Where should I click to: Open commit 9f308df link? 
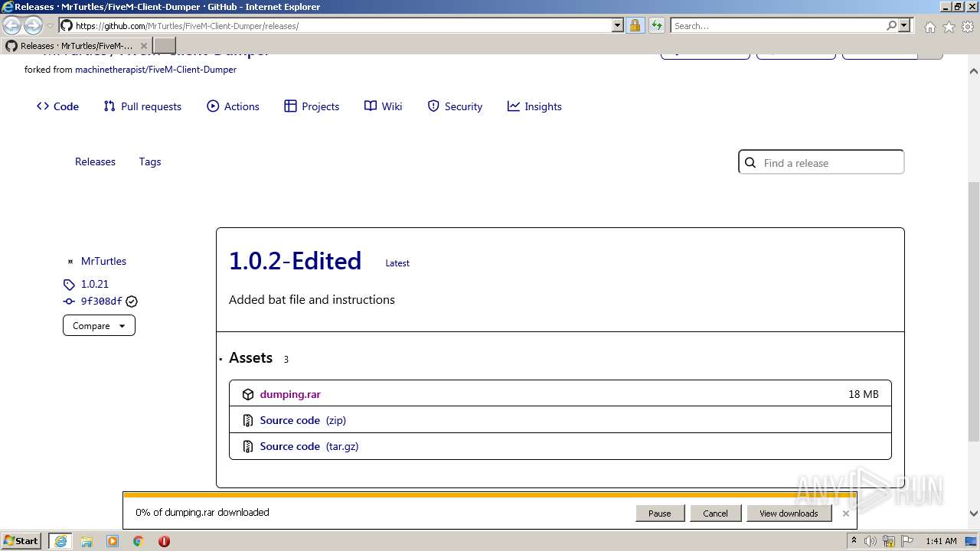pyautogui.click(x=101, y=302)
